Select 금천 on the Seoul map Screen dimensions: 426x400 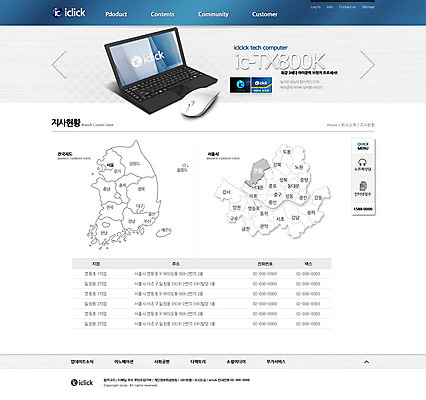[x=246, y=229]
